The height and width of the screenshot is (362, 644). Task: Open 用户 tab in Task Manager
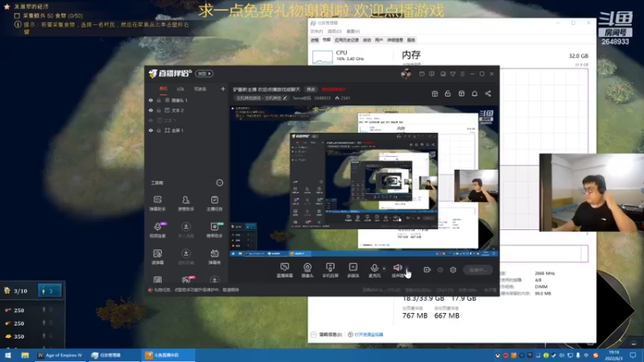pyautogui.click(x=378, y=39)
